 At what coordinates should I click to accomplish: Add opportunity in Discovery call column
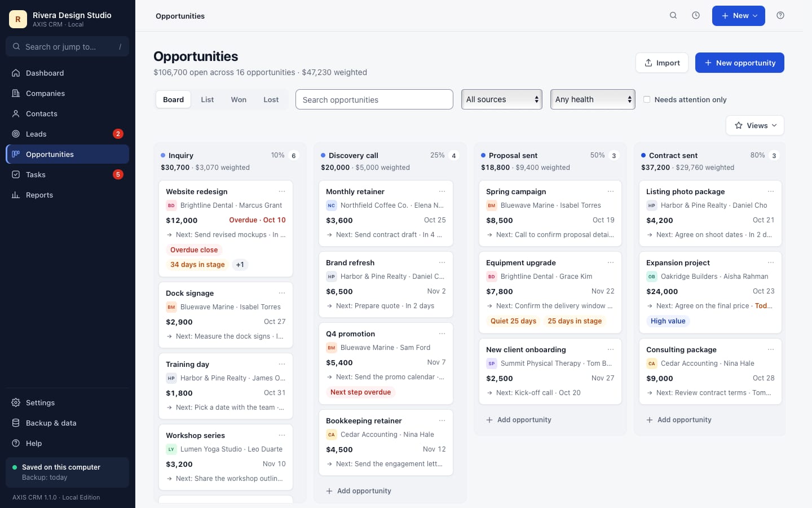(x=359, y=491)
